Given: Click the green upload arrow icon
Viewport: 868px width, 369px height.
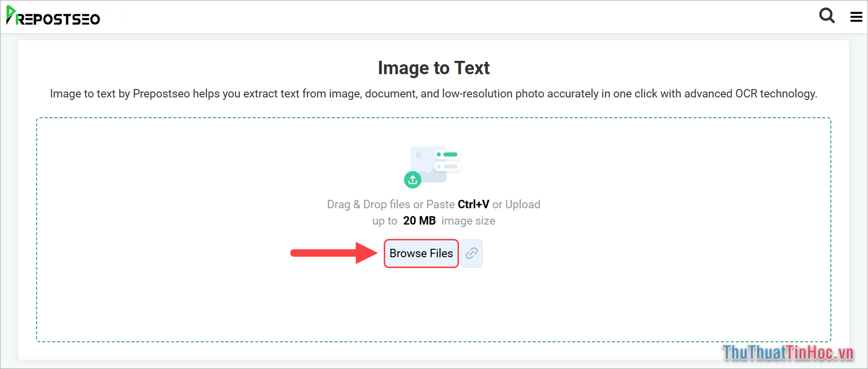Looking at the screenshot, I should [x=412, y=180].
